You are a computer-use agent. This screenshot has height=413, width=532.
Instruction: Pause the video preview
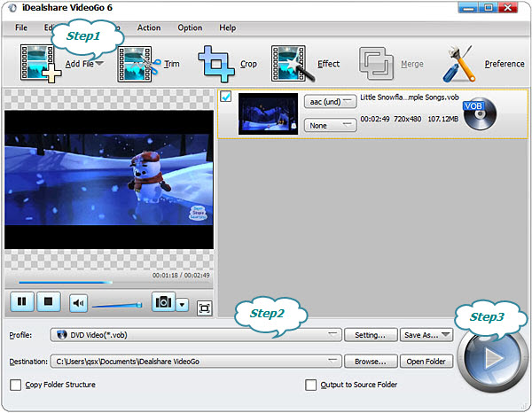[22, 301]
